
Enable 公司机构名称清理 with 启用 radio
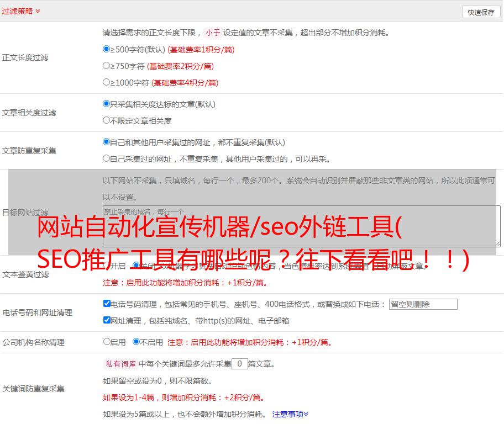[x=107, y=342]
